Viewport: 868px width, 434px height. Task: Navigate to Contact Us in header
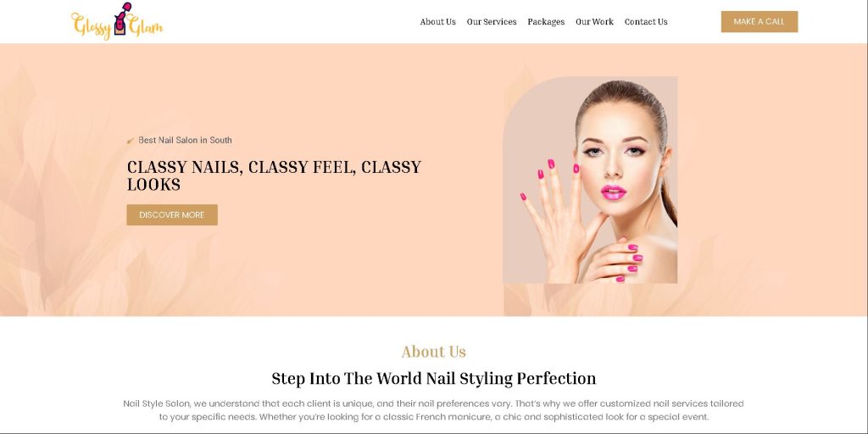[x=646, y=21]
